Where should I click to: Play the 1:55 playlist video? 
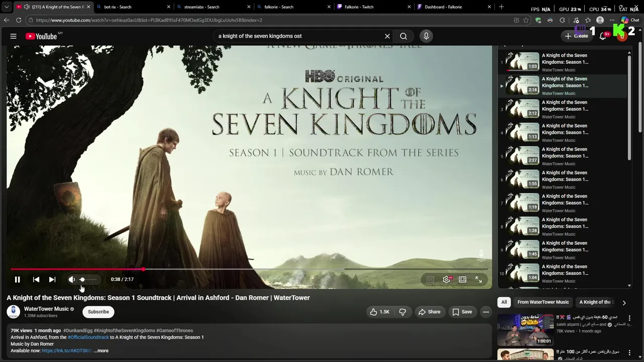tap(523, 178)
